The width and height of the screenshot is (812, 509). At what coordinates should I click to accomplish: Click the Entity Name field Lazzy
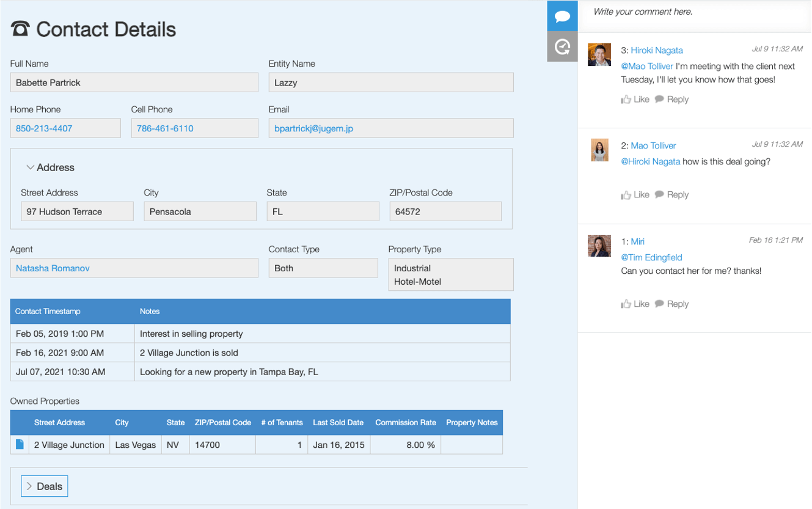tap(391, 82)
